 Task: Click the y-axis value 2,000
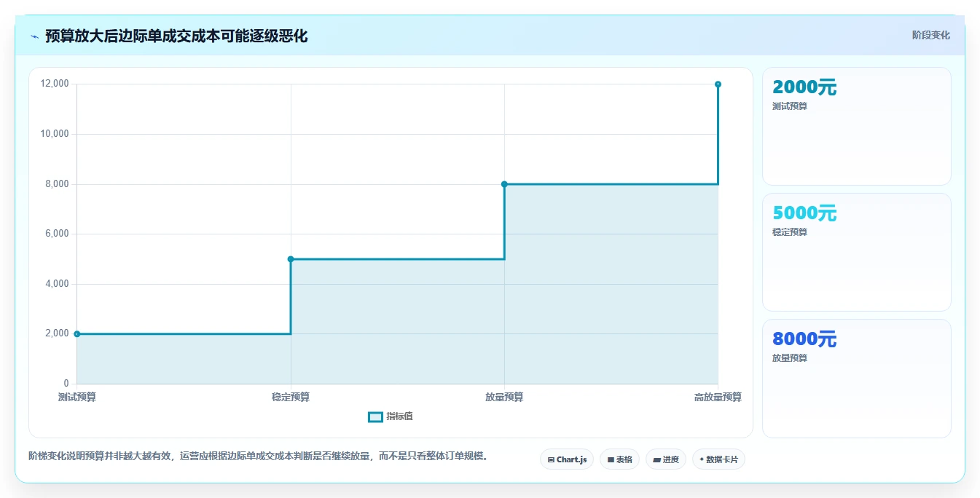(x=57, y=333)
